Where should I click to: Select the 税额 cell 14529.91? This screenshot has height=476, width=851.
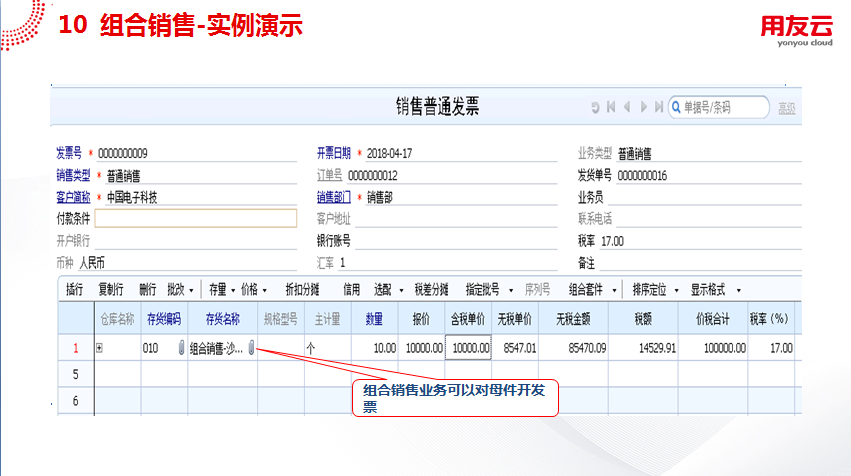(x=643, y=348)
